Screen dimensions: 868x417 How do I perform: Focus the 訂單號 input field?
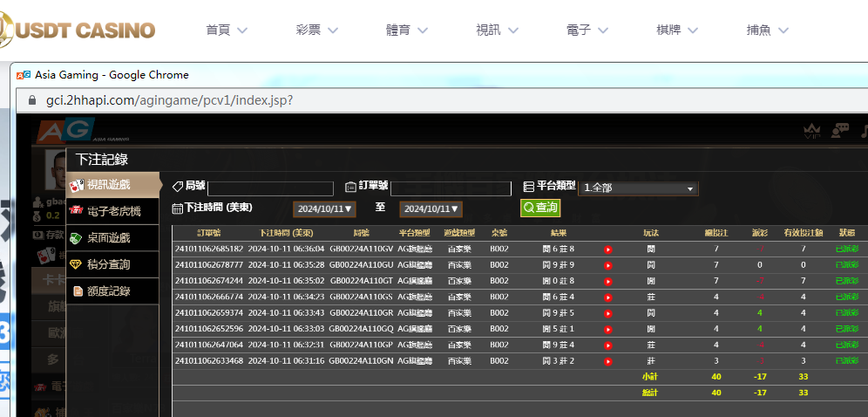[451, 188]
